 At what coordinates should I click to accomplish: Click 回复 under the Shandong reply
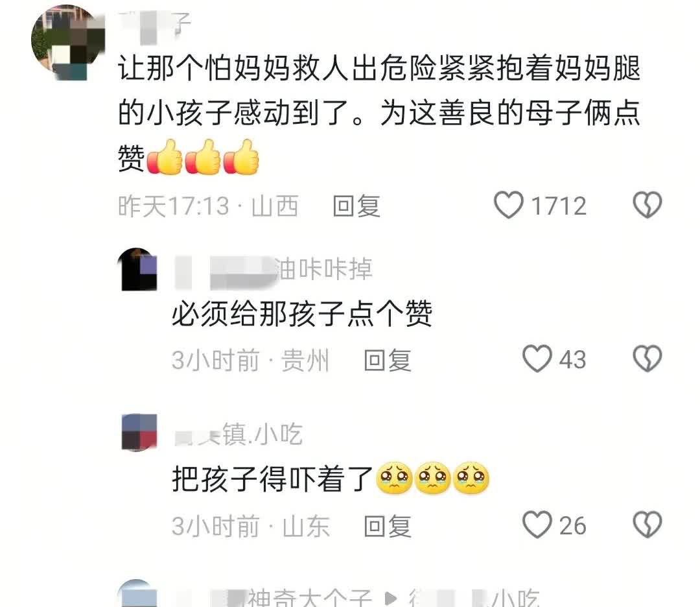[387, 526]
